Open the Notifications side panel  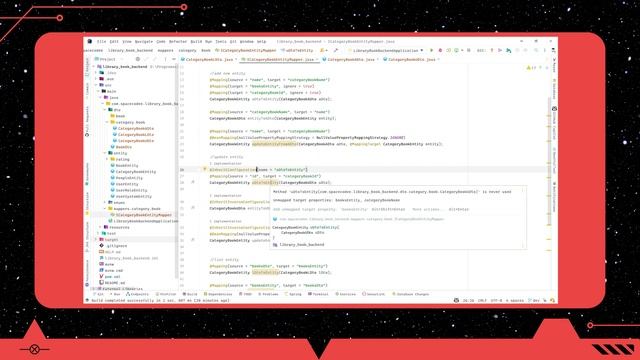click(x=554, y=197)
